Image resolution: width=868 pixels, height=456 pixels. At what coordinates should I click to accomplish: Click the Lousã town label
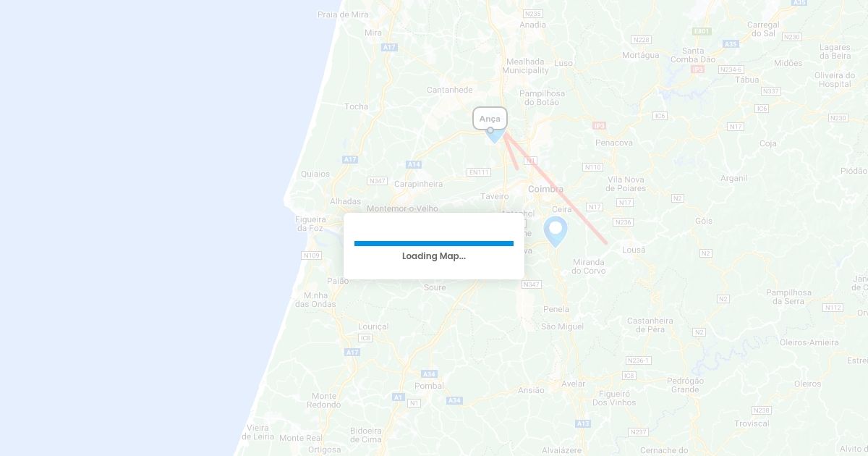[x=634, y=249]
